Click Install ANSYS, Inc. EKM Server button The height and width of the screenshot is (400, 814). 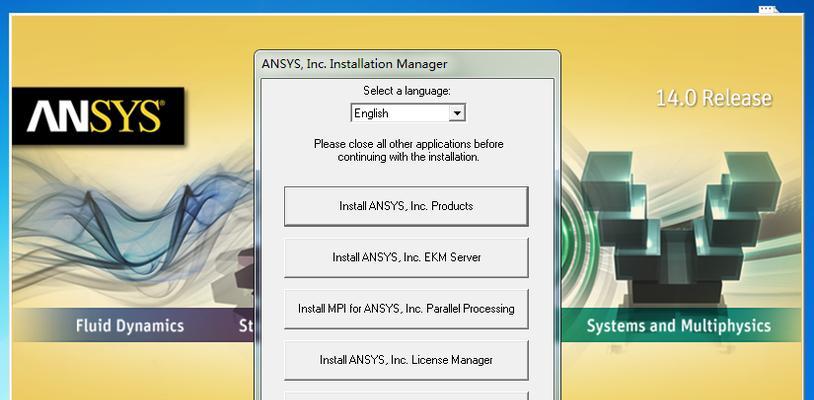406,257
